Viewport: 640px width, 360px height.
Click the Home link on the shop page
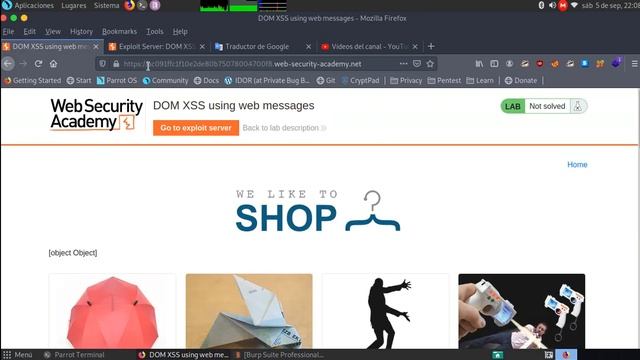tap(577, 164)
